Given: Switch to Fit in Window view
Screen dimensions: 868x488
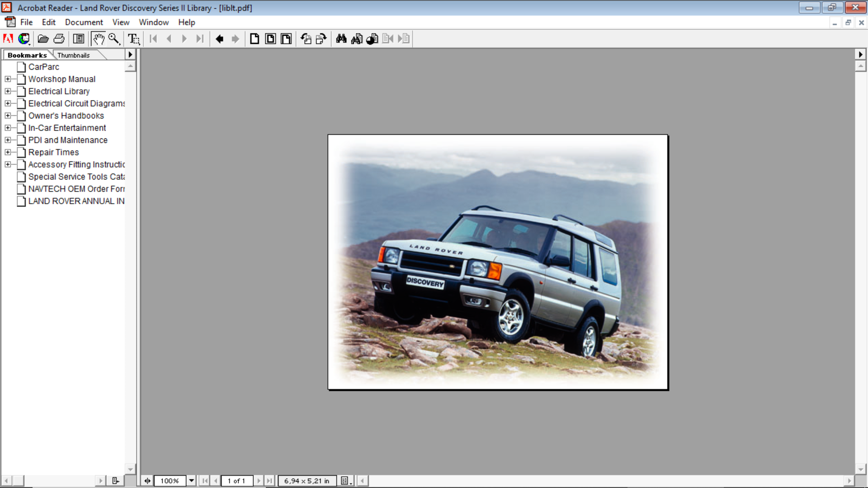Looking at the screenshot, I should click(270, 39).
